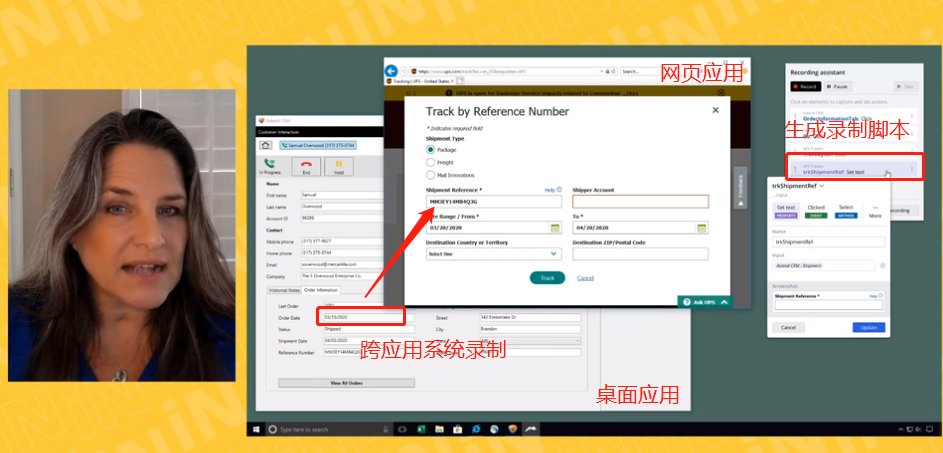Open the From date calendar picker
The image size is (943, 453).
point(555,228)
